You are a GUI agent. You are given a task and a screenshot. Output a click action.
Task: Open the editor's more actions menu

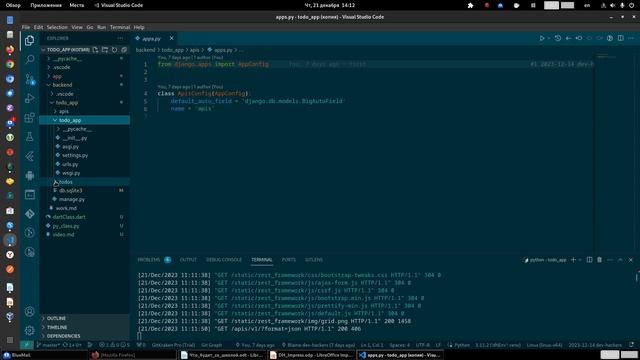pos(631,38)
